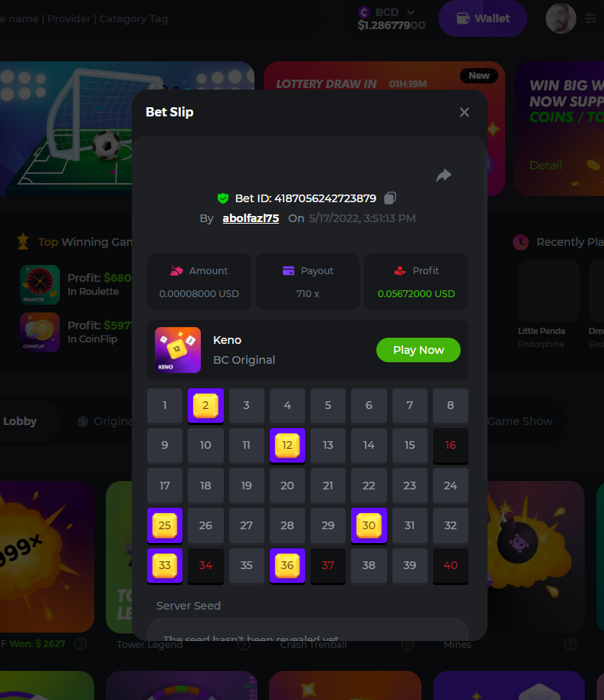Open the CoinFlip game icon
Image resolution: width=604 pixels, height=700 pixels.
(x=40, y=332)
